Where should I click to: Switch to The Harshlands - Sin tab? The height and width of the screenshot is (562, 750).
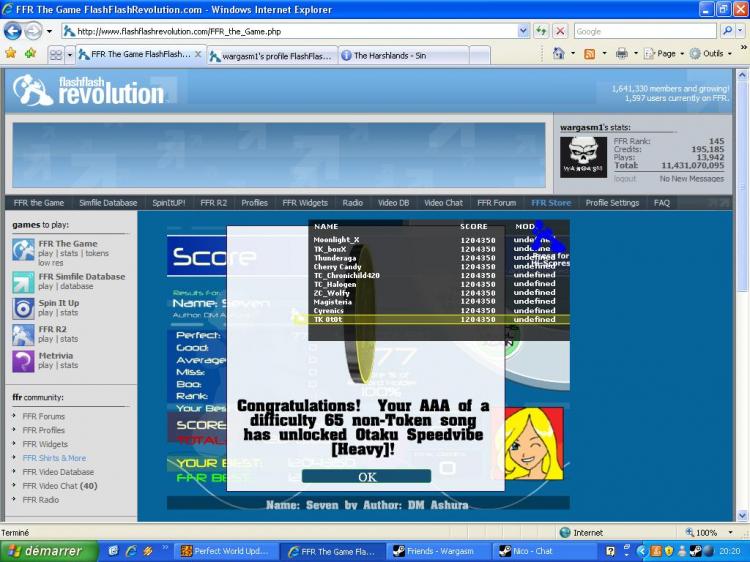[390, 55]
